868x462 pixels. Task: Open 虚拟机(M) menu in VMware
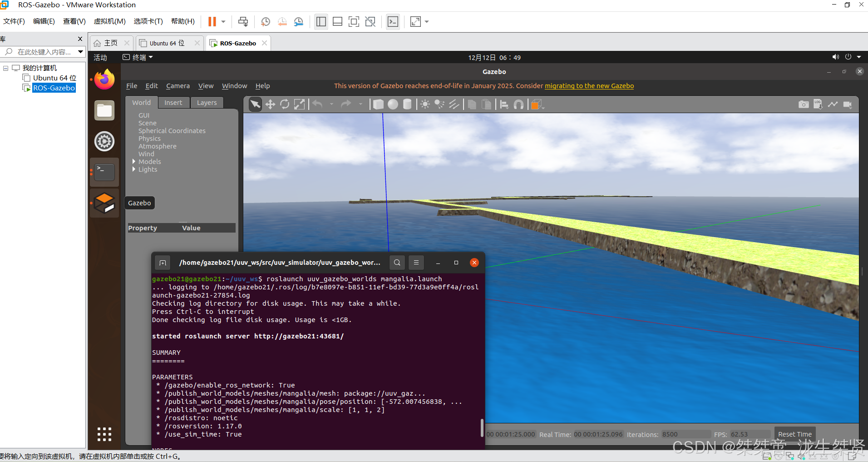[109, 21]
